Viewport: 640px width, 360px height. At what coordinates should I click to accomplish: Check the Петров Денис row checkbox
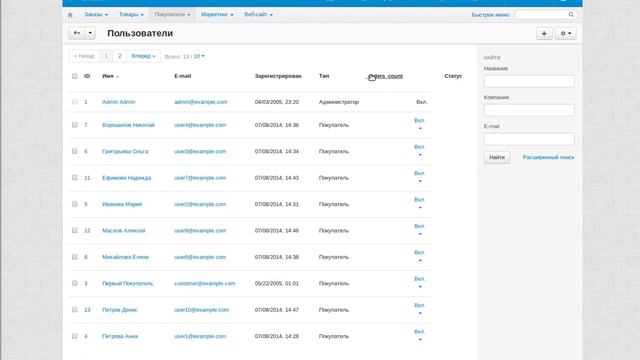[74, 309]
